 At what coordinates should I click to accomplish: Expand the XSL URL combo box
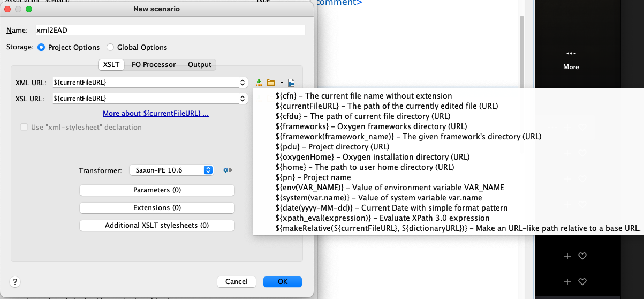pyautogui.click(x=243, y=99)
